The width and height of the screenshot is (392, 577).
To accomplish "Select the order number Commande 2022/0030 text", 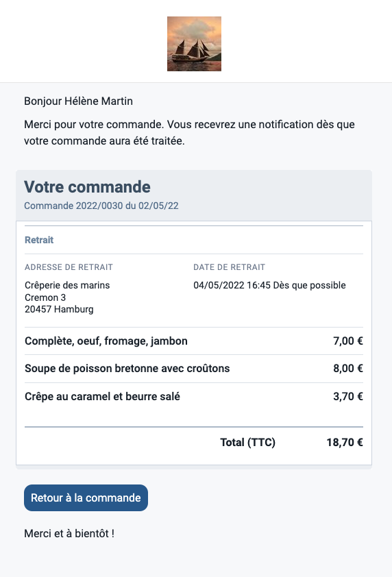I will (x=73, y=206).
